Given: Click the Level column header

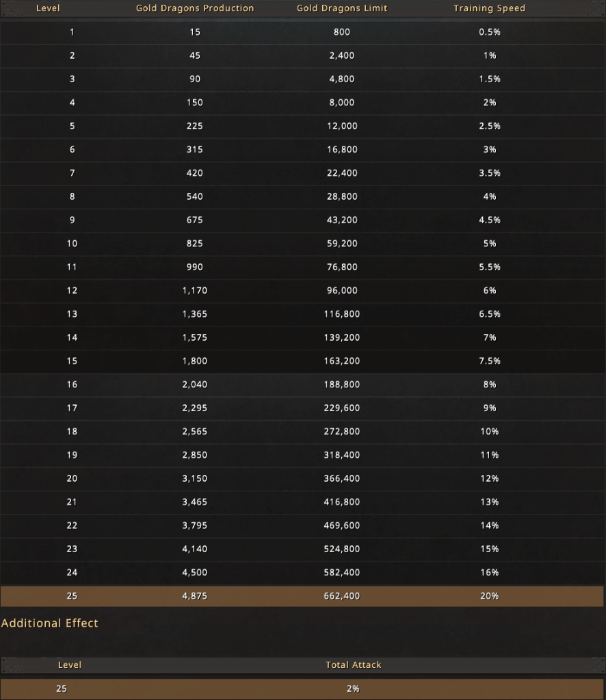Looking at the screenshot, I should pos(48,8).
